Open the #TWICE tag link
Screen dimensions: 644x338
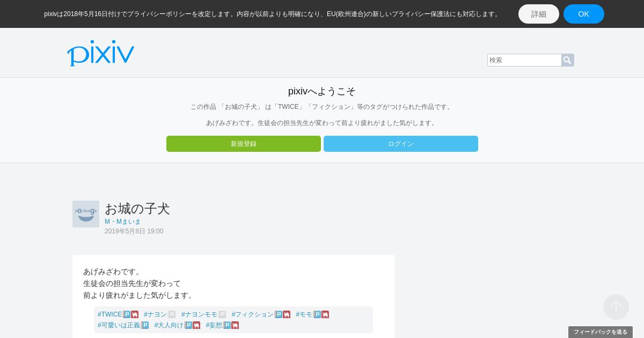click(110, 314)
